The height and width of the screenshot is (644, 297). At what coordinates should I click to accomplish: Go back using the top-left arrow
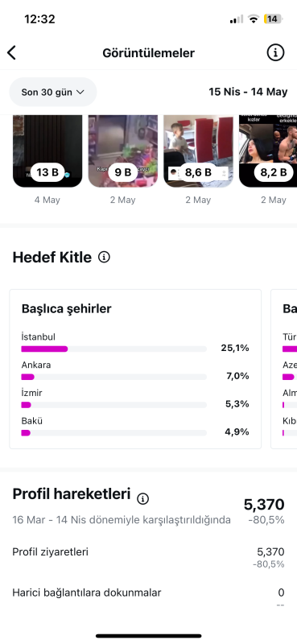pyautogui.click(x=11, y=52)
